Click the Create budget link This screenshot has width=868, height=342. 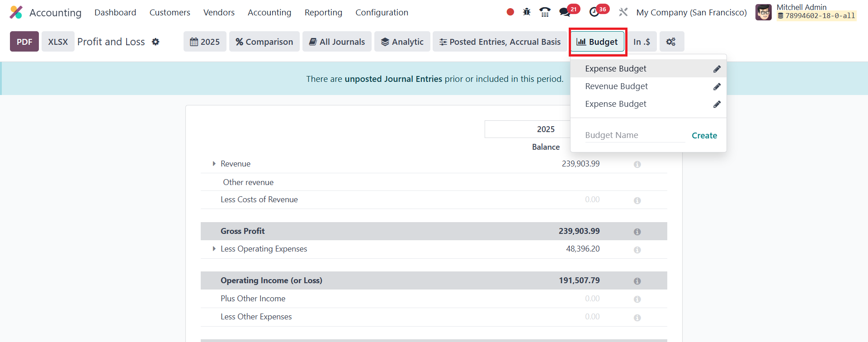click(x=704, y=135)
